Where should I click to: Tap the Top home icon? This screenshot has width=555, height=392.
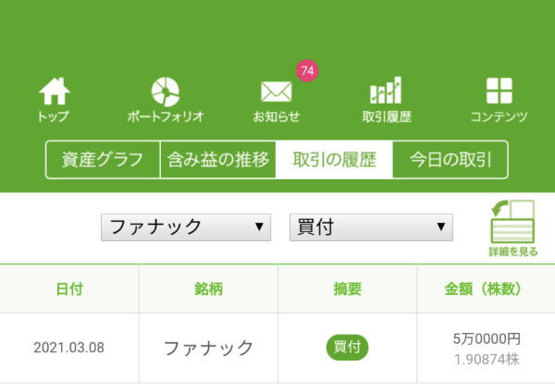coord(54,92)
